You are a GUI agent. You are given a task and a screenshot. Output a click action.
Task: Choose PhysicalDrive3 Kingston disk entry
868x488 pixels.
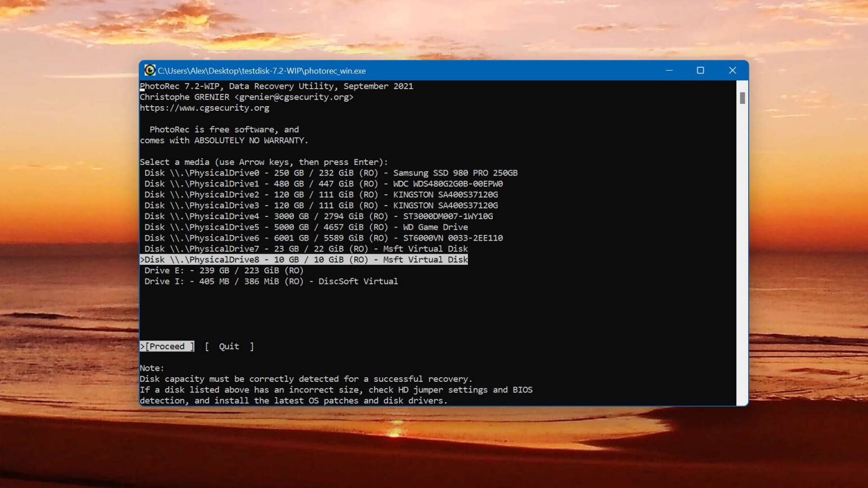tap(321, 206)
